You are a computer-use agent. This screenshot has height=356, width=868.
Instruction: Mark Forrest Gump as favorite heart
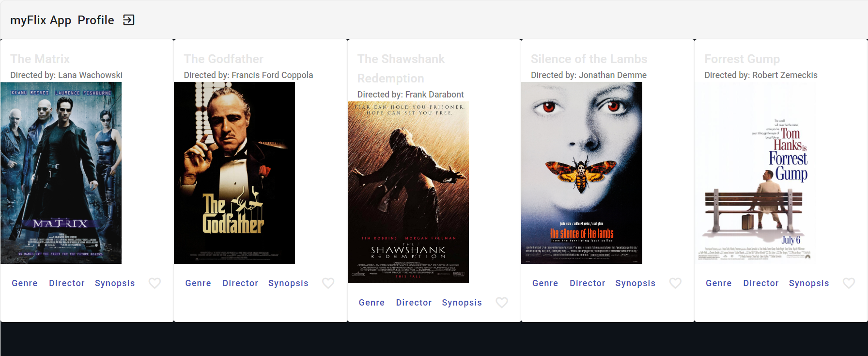click(849, 283)
